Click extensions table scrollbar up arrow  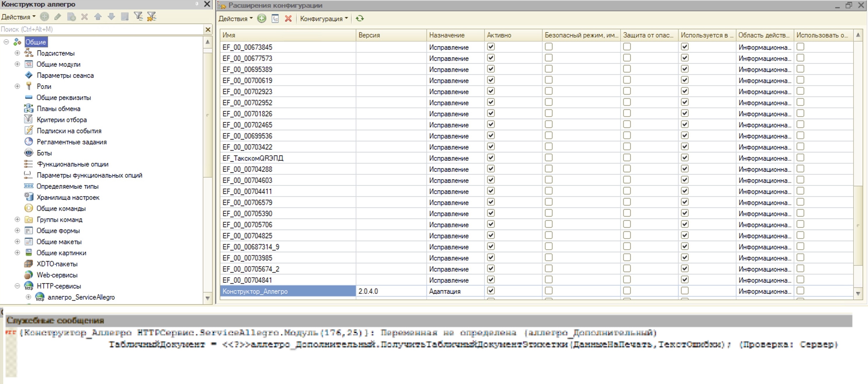point(858,35)
